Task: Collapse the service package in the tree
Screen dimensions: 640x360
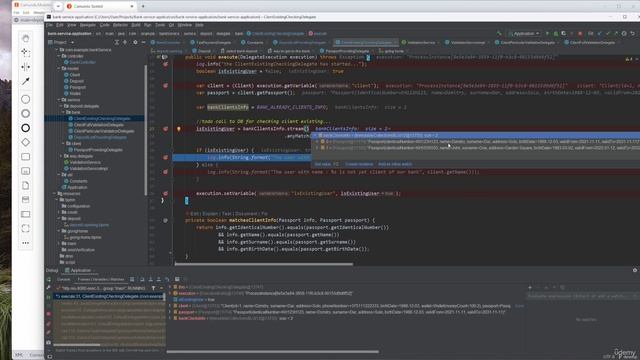Action: [59, 100]
